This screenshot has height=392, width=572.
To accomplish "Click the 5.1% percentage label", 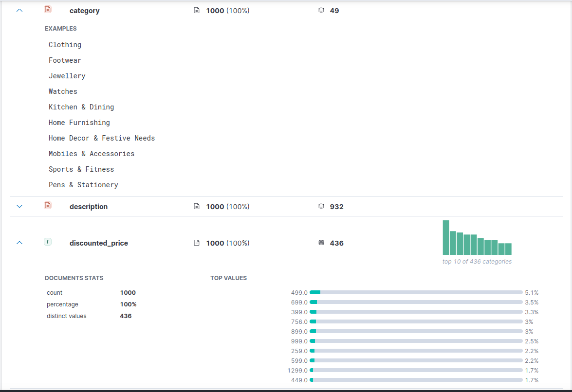I will click(x=532, y=293).
